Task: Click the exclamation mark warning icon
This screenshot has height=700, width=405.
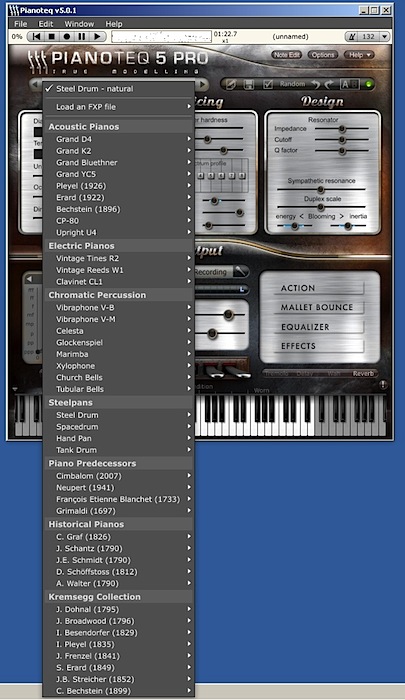Action: pos(383,385)
